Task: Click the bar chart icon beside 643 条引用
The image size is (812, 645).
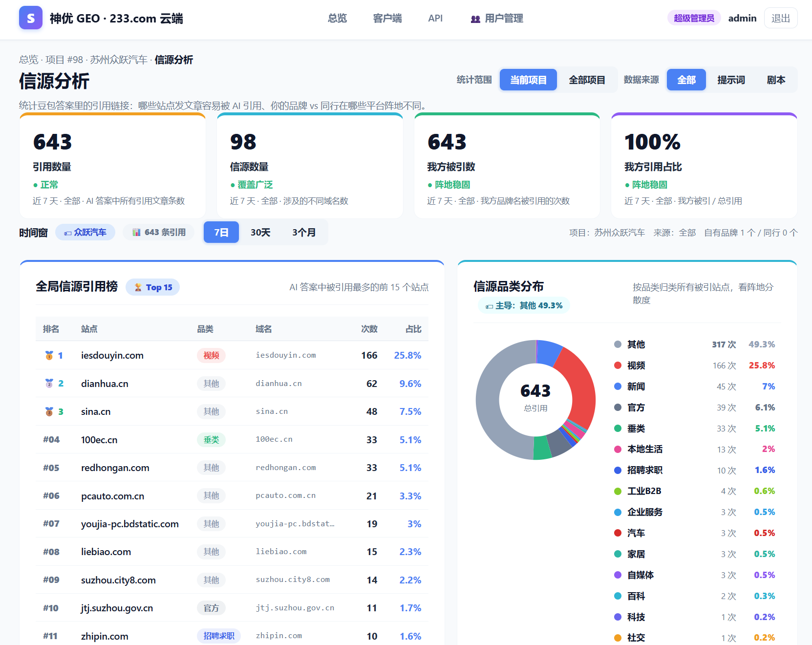Action: (137, 232)
